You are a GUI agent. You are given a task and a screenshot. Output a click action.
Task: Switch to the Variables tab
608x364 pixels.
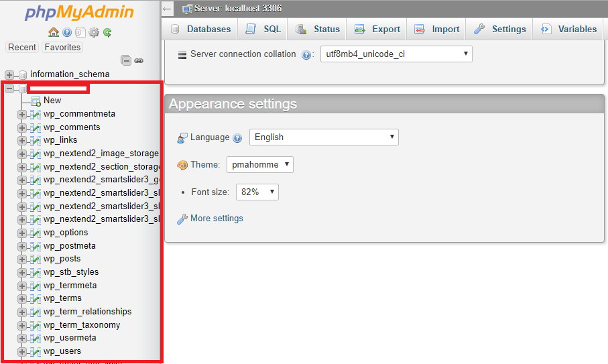coord(568,29)
